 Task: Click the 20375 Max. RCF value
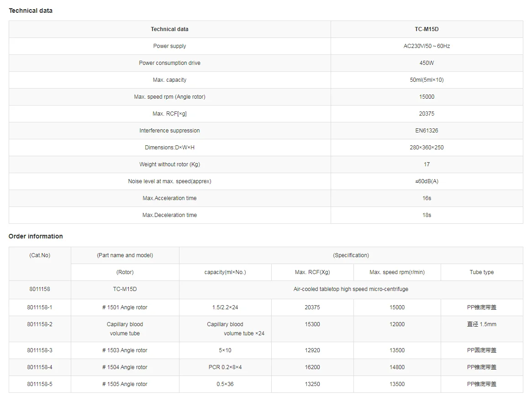click(427, 114)
